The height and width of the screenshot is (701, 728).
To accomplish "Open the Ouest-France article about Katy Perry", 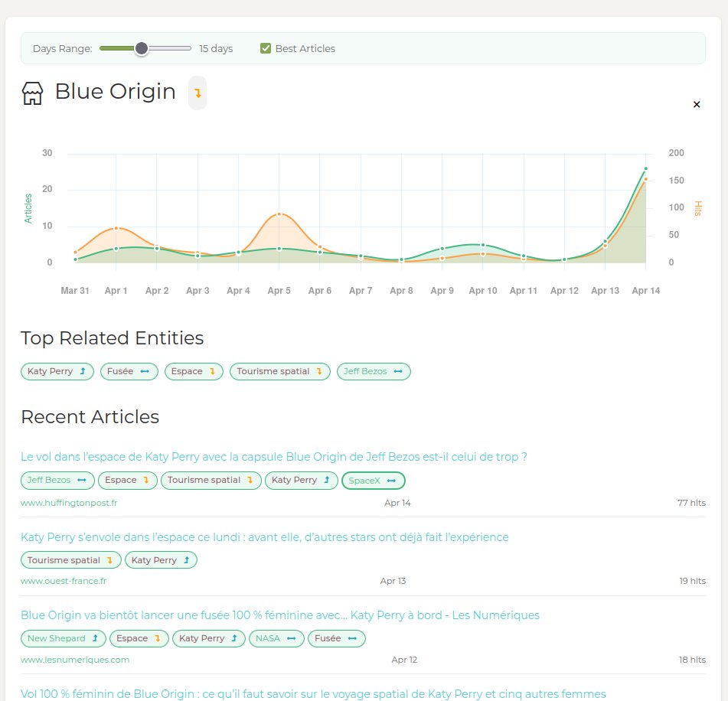I will [265, 537].
